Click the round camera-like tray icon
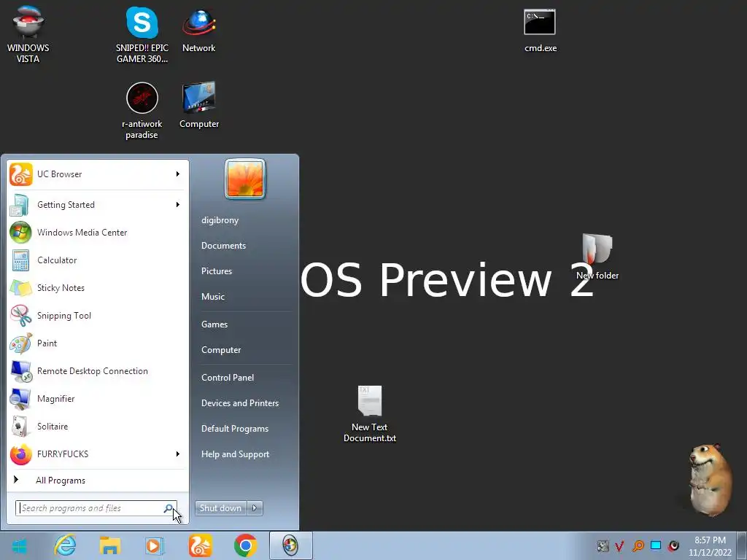The width and height of the screenshot is (747, 560). click(673, 545)
